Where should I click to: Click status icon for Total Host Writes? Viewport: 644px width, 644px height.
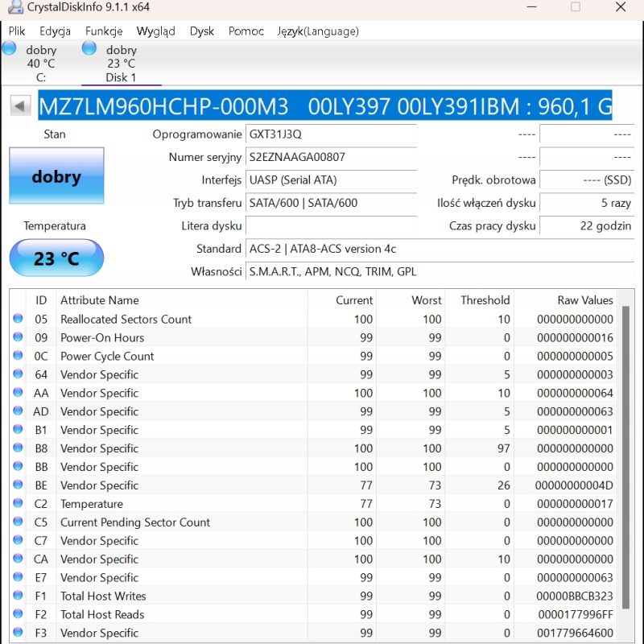18,597
